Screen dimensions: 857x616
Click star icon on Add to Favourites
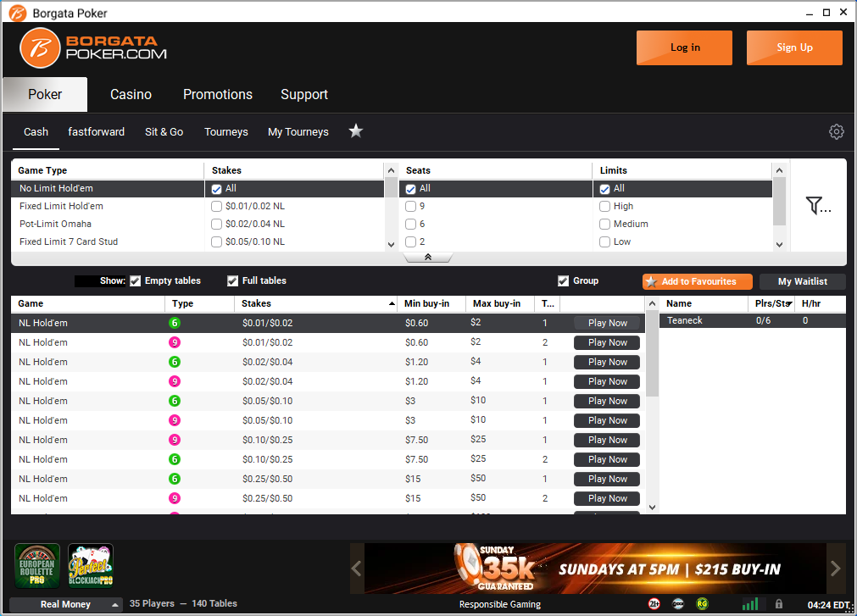651,282
